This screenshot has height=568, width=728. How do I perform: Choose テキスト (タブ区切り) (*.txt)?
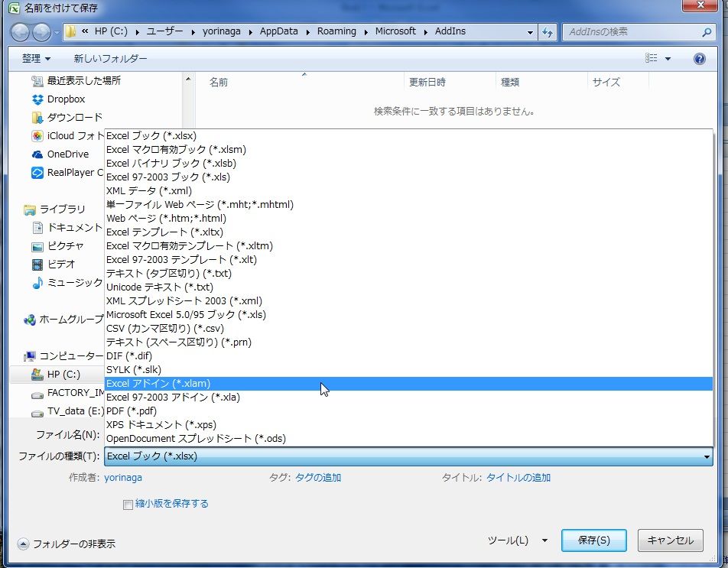click(x=408, y=274)
